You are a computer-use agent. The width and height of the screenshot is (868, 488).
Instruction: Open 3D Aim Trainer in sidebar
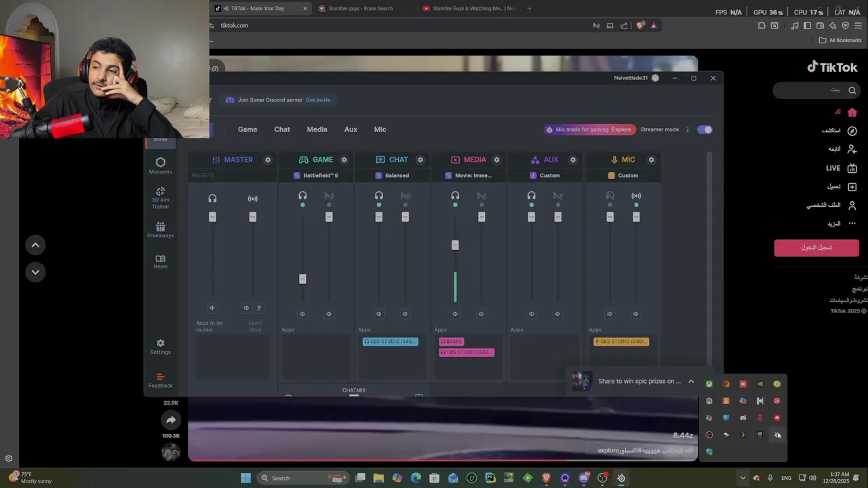161,197
